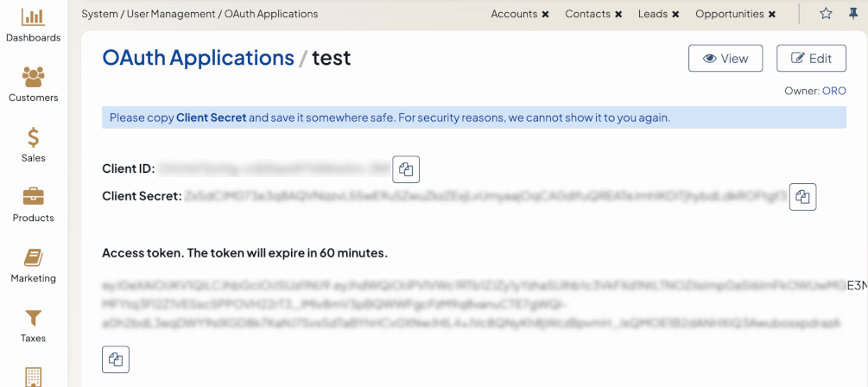Copy the access token to clipboard

116,359
